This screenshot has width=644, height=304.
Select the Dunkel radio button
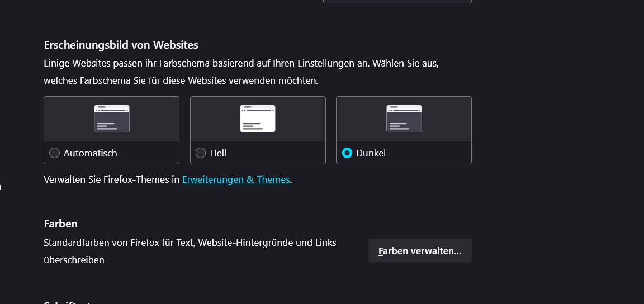(347, 153)
